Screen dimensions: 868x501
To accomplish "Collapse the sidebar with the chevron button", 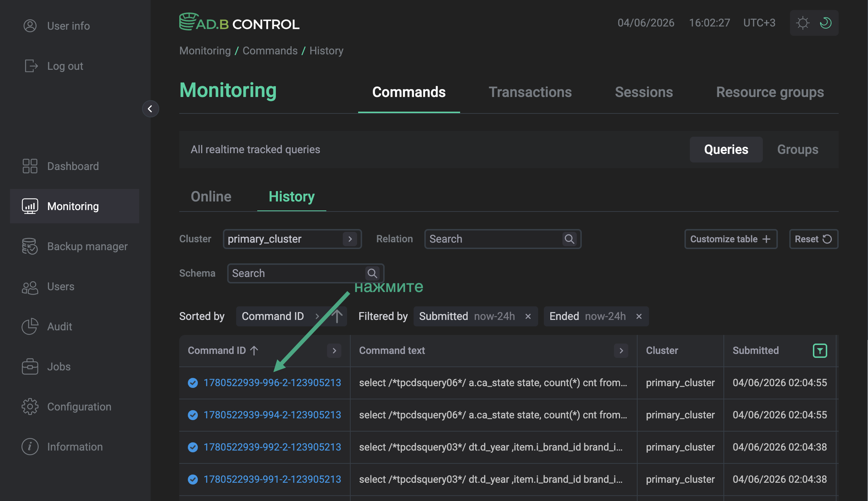I will [150, 109].
